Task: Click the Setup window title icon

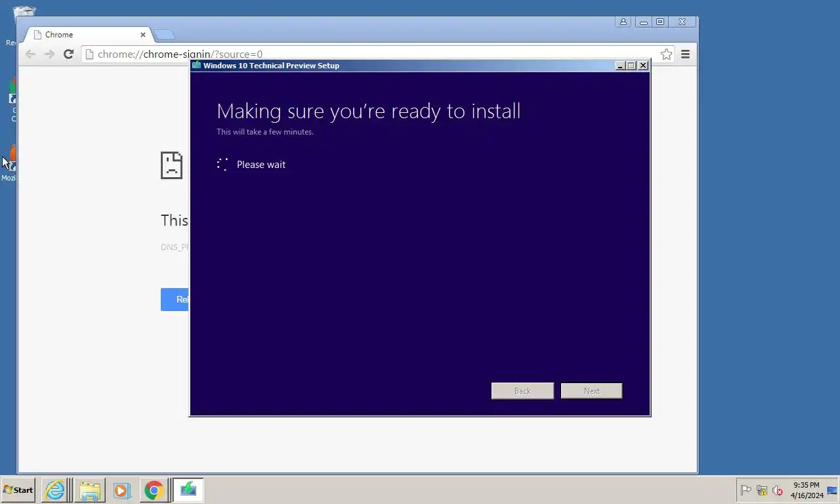Action: pos(196,65)
